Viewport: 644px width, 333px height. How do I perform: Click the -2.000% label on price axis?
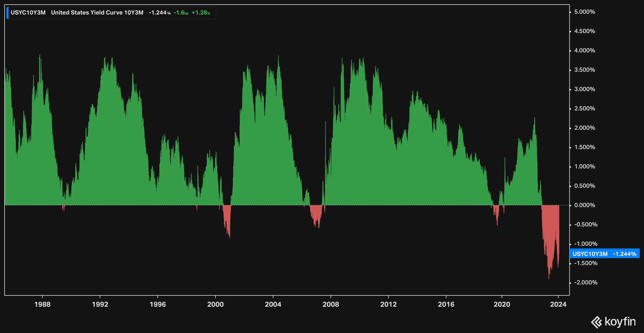coord(586,283)
